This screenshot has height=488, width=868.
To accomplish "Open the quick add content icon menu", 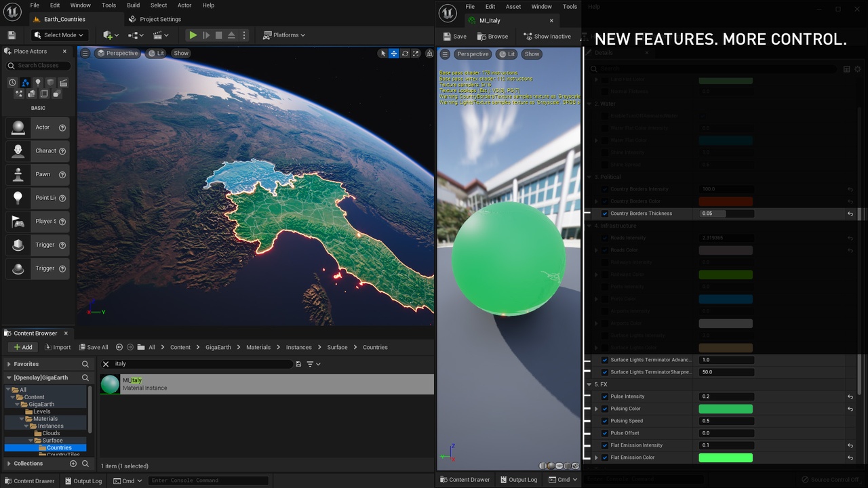I will click(x=111, y=35).
